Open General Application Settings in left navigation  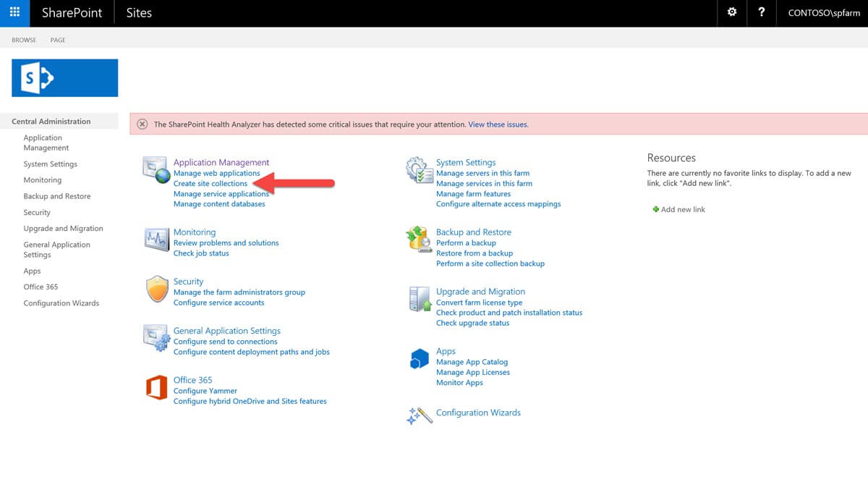point(56,250)
